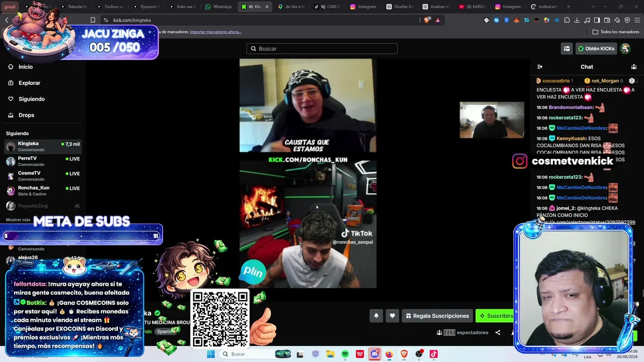Image resolution: width=644 pixels, height=362 pixels.
Task: Open the browser hamburger menu
Action: (x=637, y=20)
